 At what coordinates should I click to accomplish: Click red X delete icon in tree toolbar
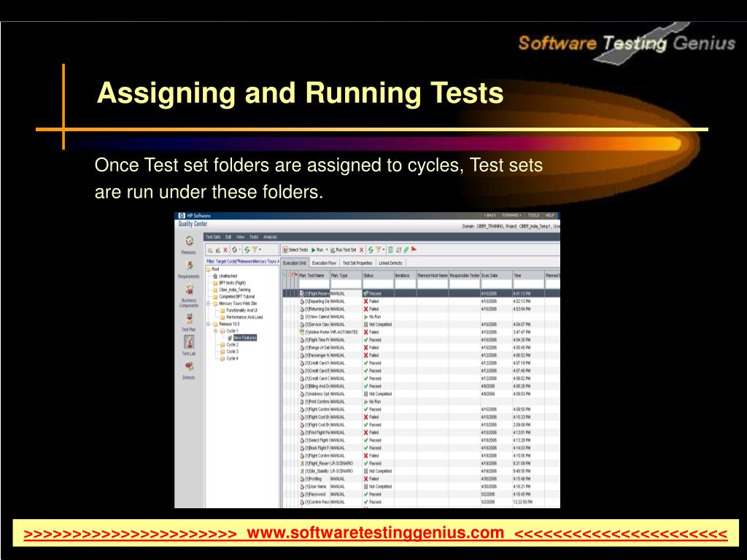(225, 249)
